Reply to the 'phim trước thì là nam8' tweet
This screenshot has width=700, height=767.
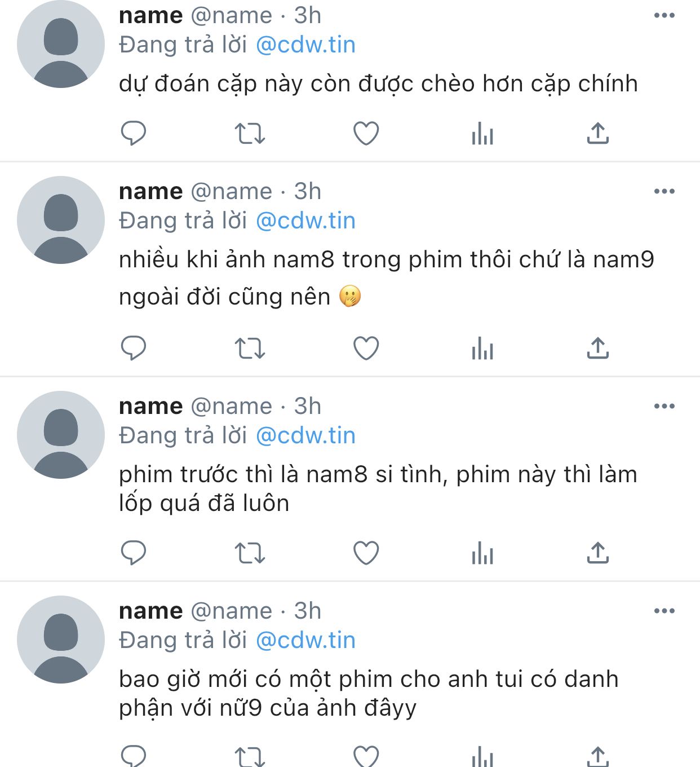(134, 553)
